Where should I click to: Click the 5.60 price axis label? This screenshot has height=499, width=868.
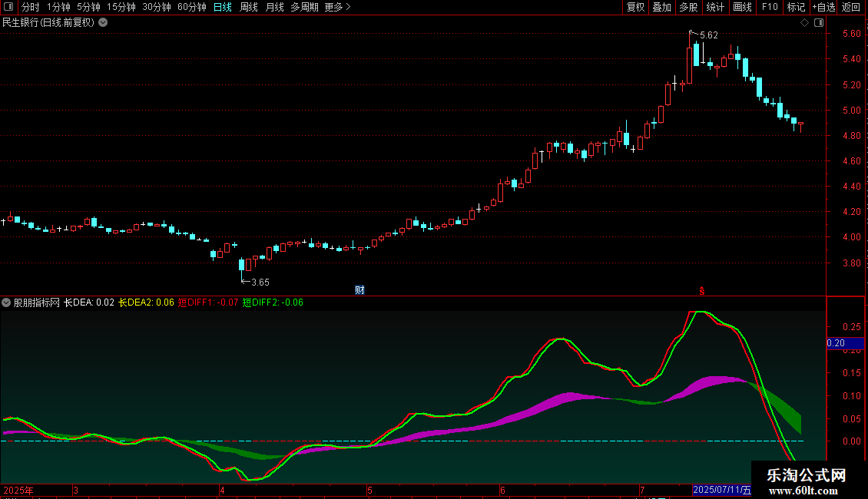click(x=852, y=34)
